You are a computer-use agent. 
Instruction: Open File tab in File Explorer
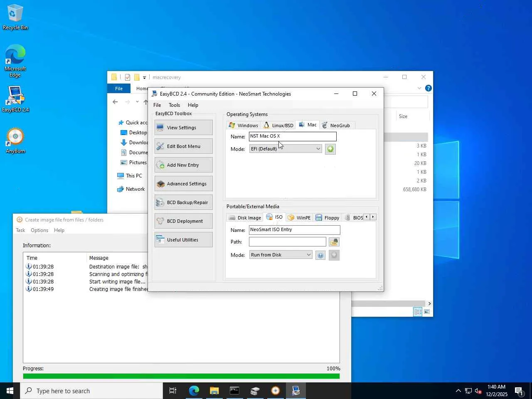click(119, 89)
